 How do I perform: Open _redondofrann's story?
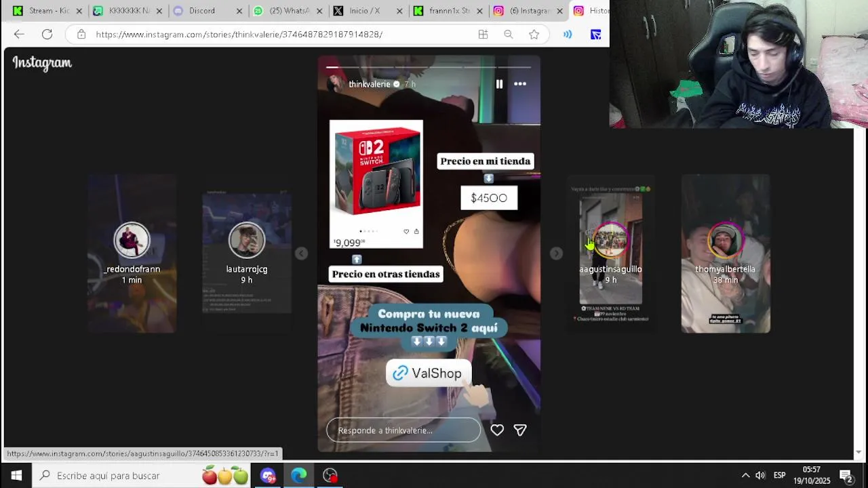pos(132,253)
